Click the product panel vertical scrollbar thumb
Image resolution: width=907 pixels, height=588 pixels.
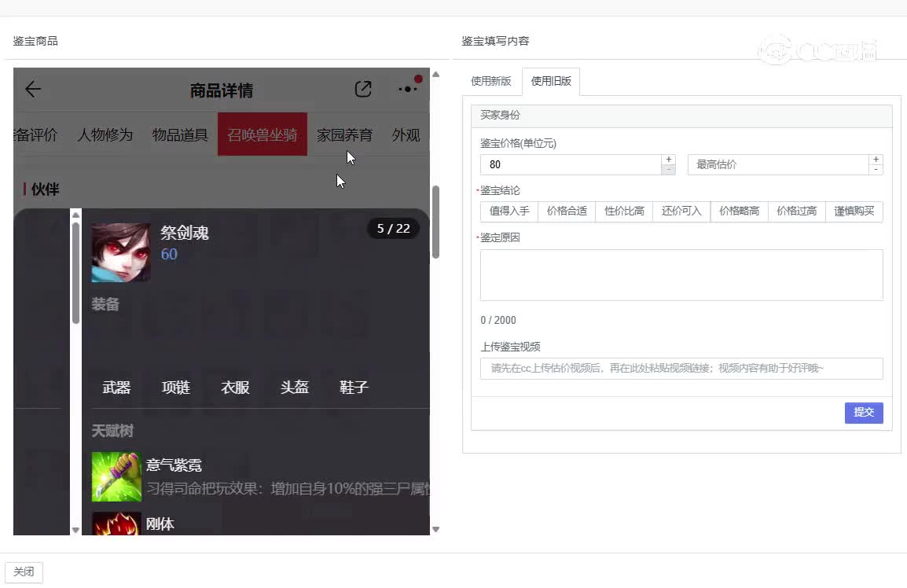pyautogui.click(x=435, y=222)
